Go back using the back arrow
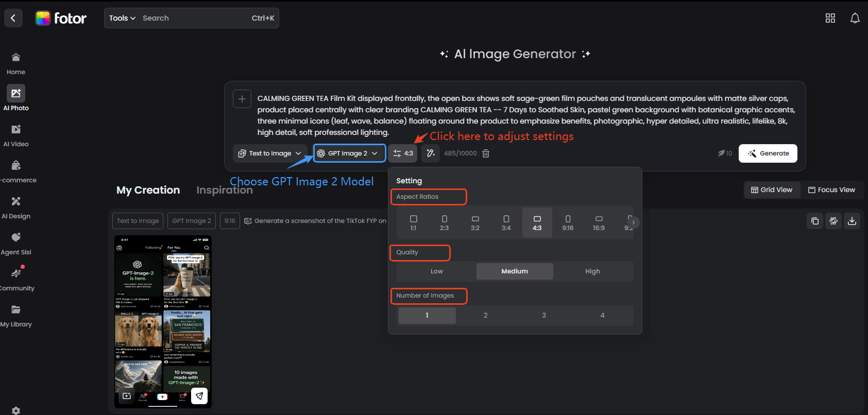Image resolution: width=868 pixels, height=415 pixels. (x=13, y=18)
